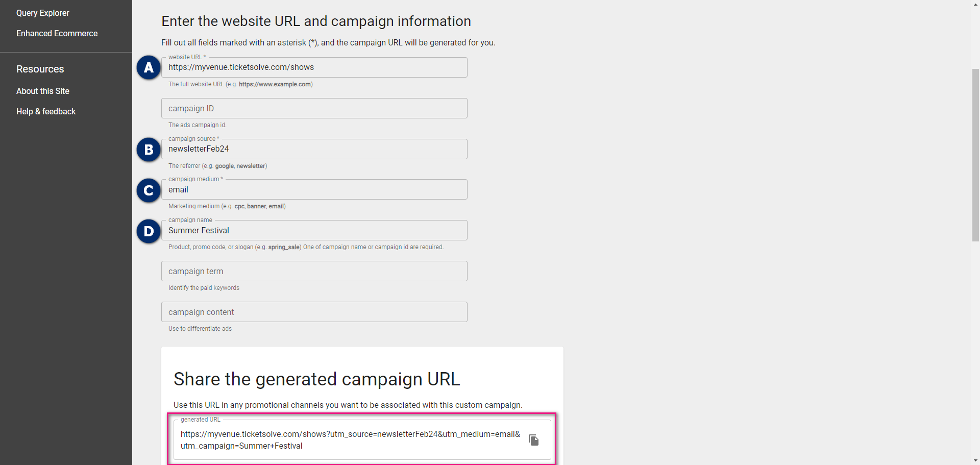Click the copy icon beside generated URL

pyautogui.click(x=534, y=440)
